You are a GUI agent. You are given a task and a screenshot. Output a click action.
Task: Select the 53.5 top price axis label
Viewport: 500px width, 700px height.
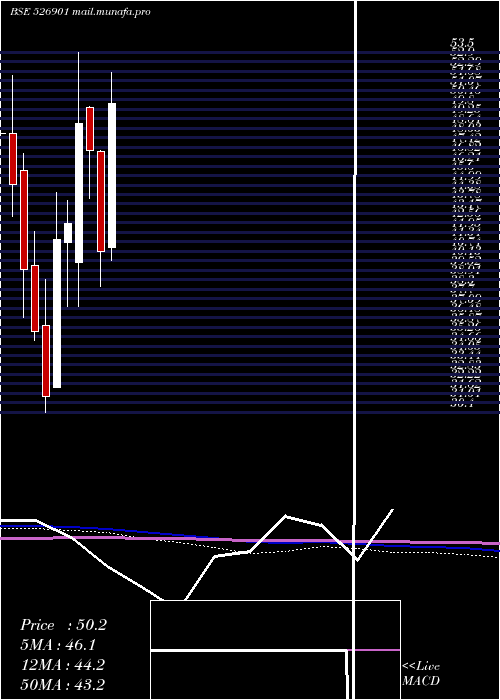tap(462, 43)
